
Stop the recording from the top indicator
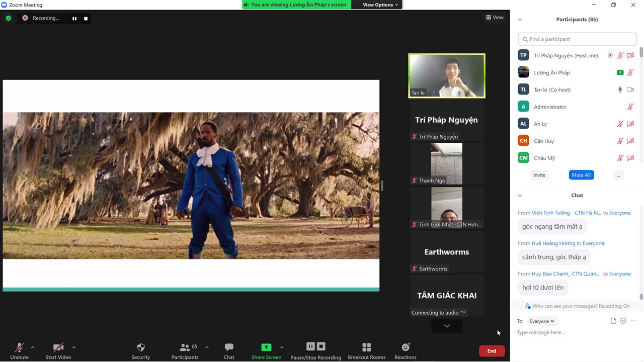pos(86,19)
